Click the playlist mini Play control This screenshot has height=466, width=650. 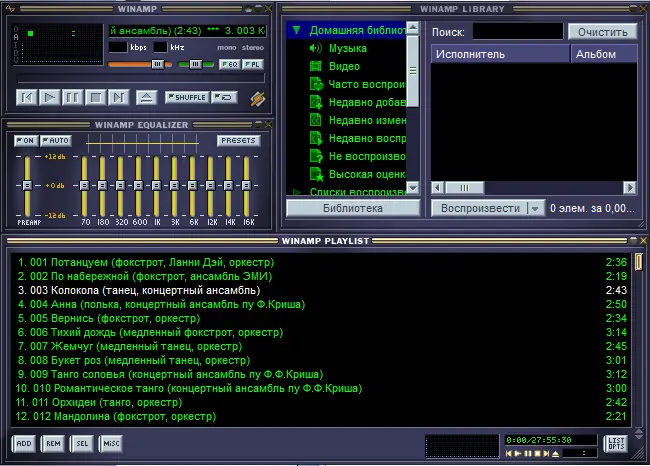click(x=517, y=454)
